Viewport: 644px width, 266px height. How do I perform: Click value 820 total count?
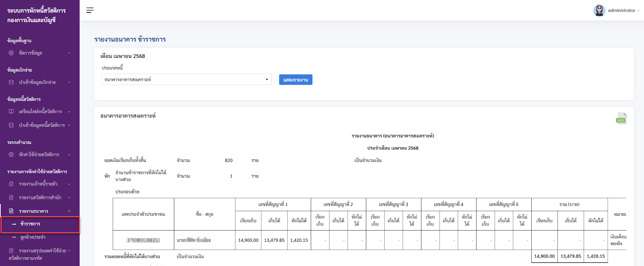pos(229,160)
